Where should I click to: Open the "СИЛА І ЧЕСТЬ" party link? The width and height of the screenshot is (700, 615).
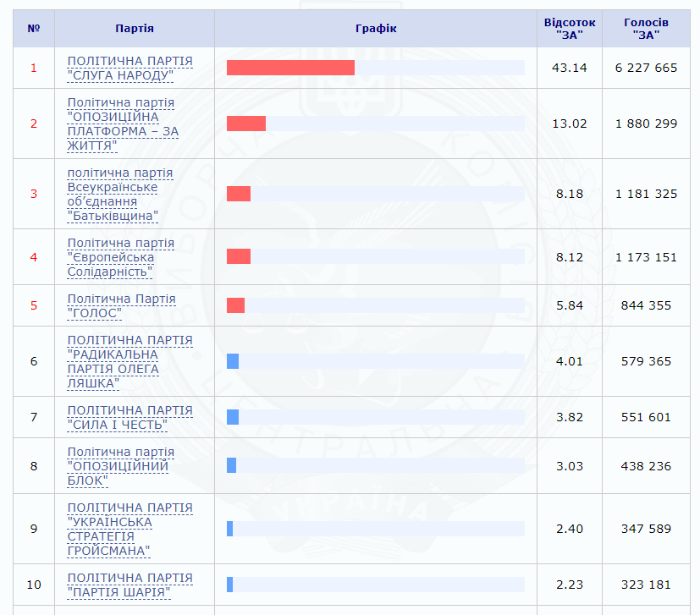pos(130,418)
